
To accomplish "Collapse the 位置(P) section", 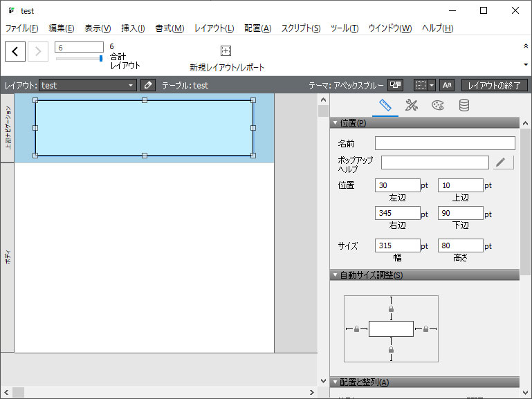I will pyautogui.click(x=335, y=122).
